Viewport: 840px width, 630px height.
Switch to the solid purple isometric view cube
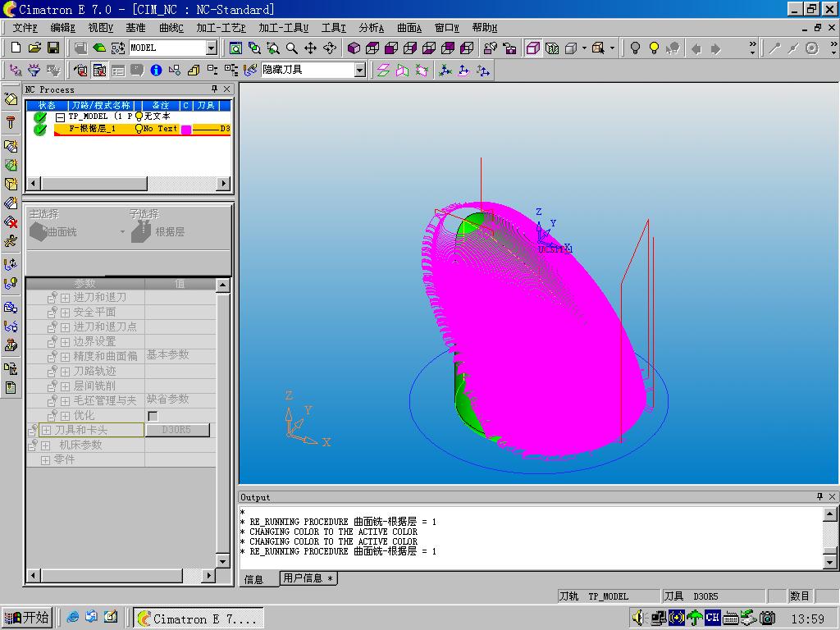coord(354,48)
